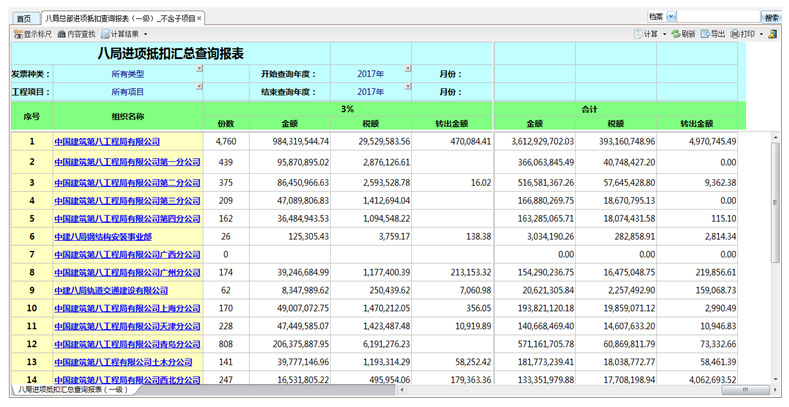Click the 搜索 search button
This screenshot has height=407, width=789.
(772, 17)
